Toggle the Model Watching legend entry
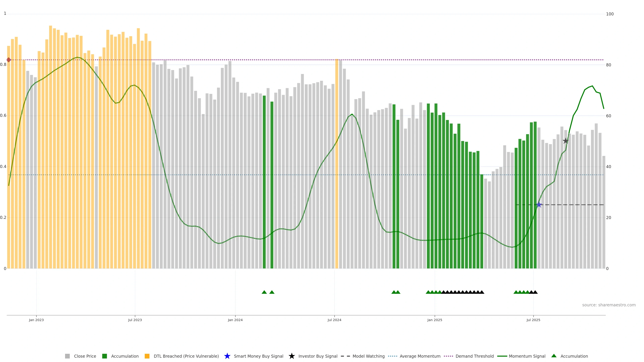 (x=368, y=356)
